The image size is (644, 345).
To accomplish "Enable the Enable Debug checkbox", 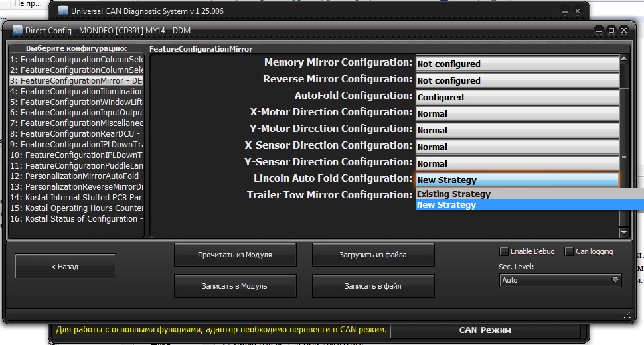I will pyautogui.click(x=504, y=251).
